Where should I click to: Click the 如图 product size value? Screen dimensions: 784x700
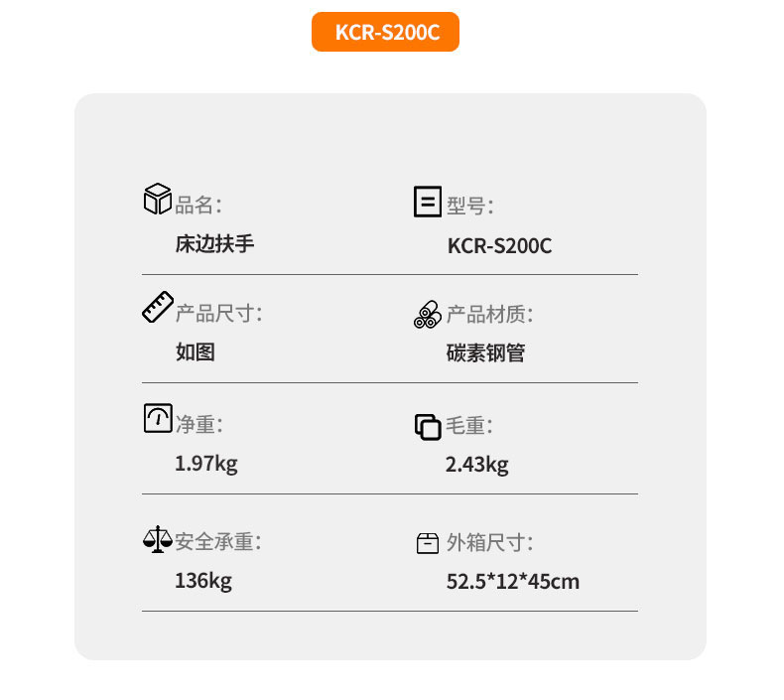point(195,351)
